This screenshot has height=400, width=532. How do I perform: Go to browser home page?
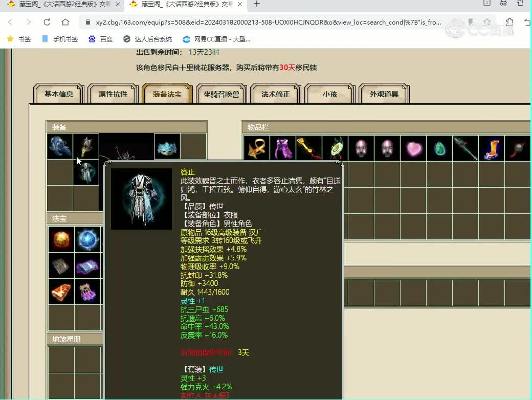pos(65,22)
